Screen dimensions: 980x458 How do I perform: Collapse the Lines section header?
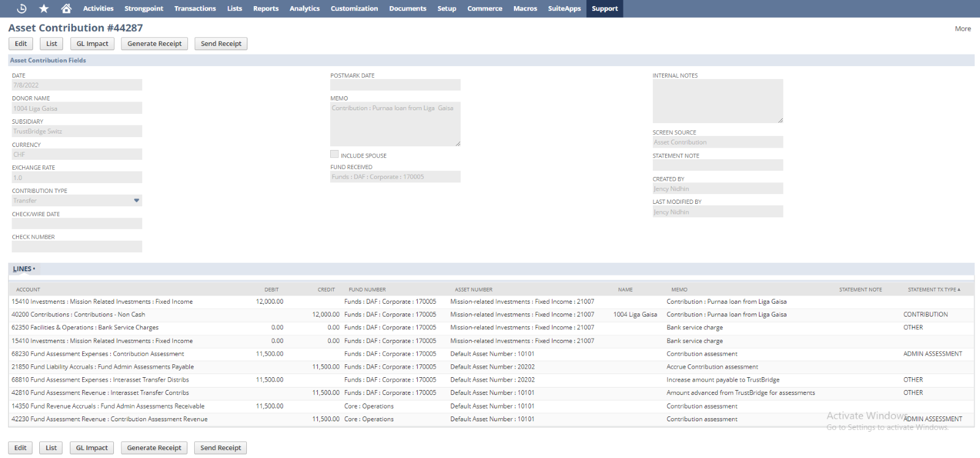tap(24, 269)
